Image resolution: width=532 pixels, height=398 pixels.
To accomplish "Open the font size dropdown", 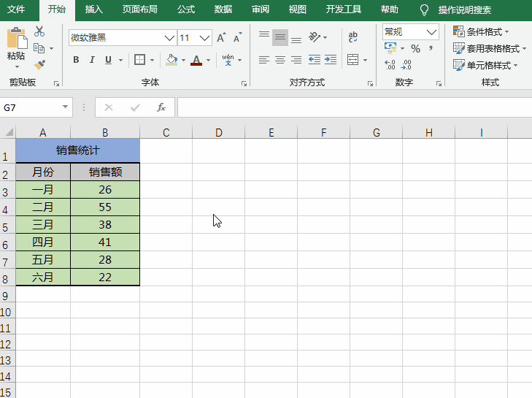I will 204,38.
